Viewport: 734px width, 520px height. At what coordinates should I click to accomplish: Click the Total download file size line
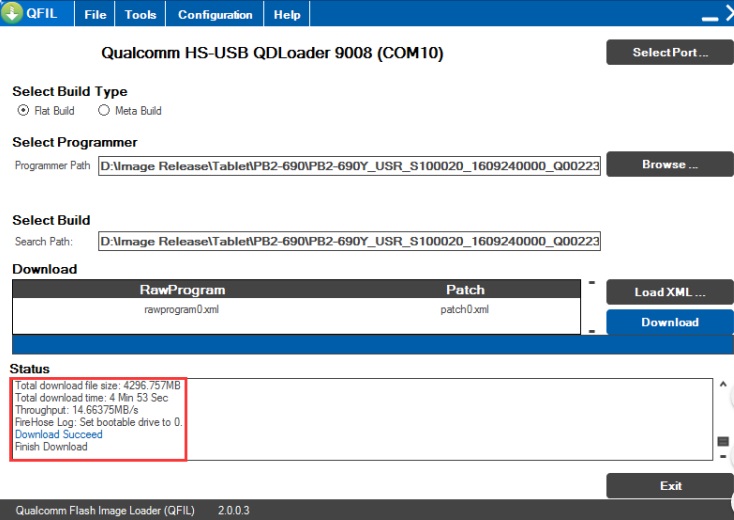pos(98,386)
